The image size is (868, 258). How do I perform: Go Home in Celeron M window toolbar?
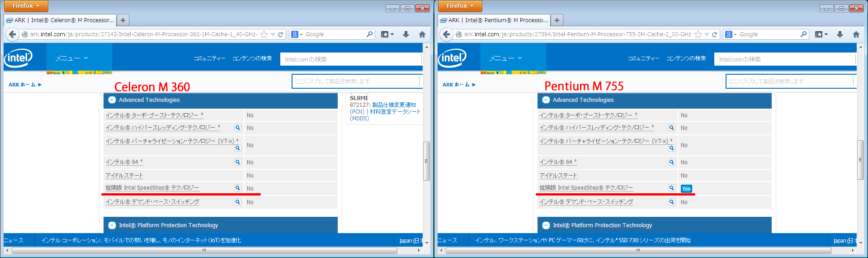[422, 34]
